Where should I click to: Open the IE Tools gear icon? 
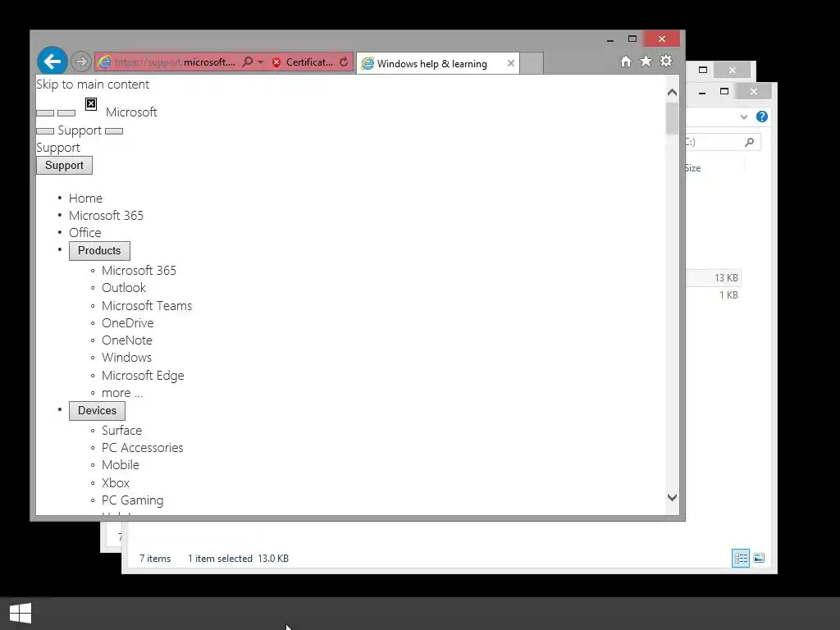tap(666, 61)
